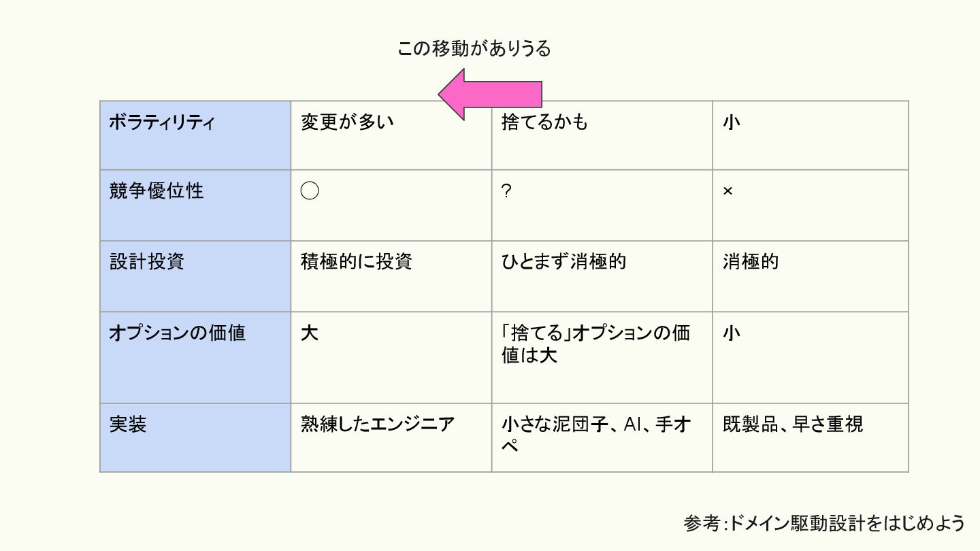Select the ボラティリティ header cell
The width and height of the screenshot is (980, 551).
(195, 135)
